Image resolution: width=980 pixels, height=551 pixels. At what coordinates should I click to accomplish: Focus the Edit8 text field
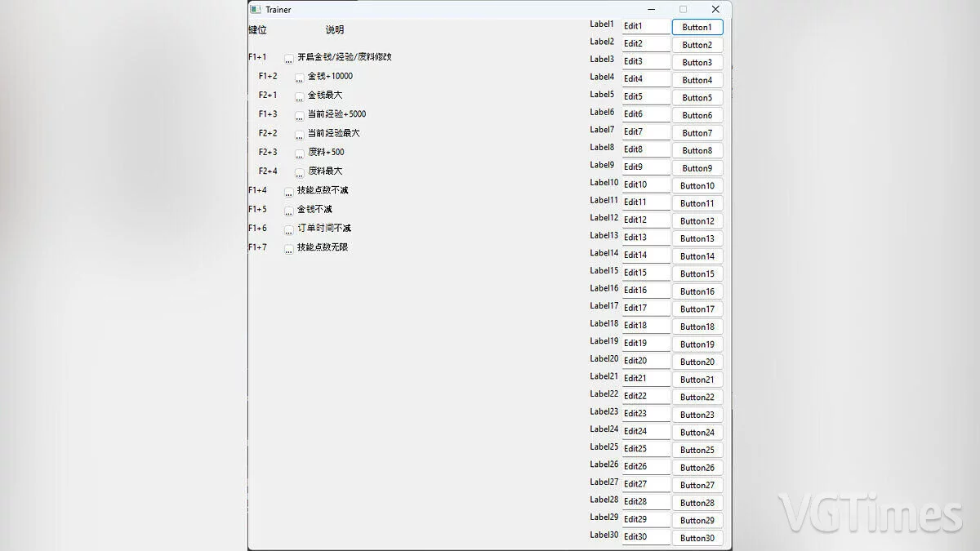click(x=645, y=150)
